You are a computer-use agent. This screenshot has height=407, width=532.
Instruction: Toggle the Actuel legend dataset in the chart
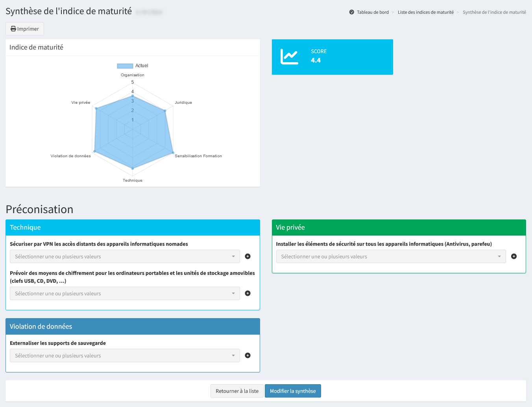(x=132, y=66)
